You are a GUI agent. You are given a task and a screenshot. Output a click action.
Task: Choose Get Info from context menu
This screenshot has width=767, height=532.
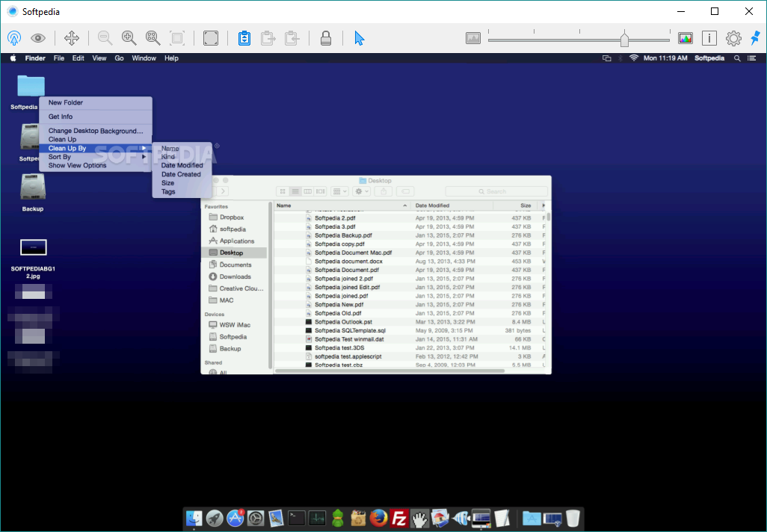click(x=96, y=117)
